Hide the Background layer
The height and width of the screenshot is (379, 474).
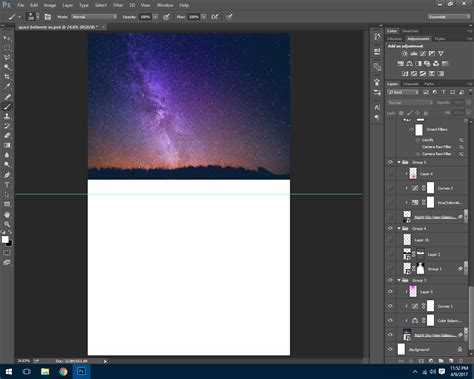pyautogui.click(x=390, y=349)
